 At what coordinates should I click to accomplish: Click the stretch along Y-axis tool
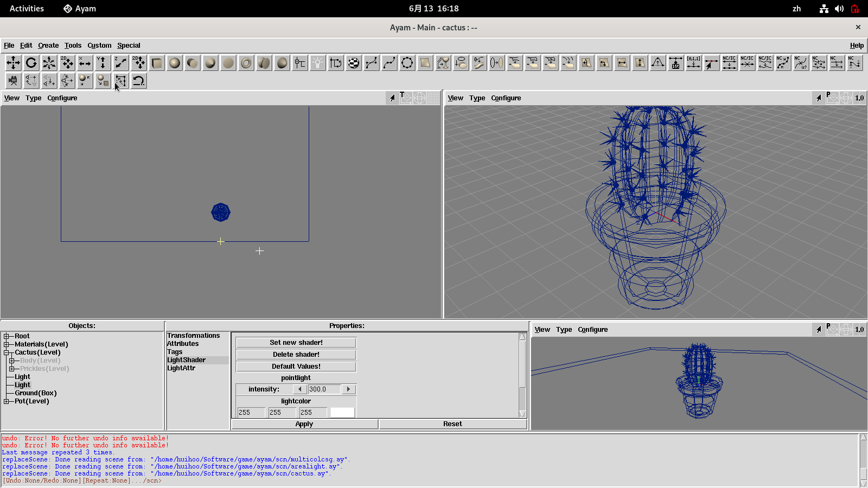(103, 63)
